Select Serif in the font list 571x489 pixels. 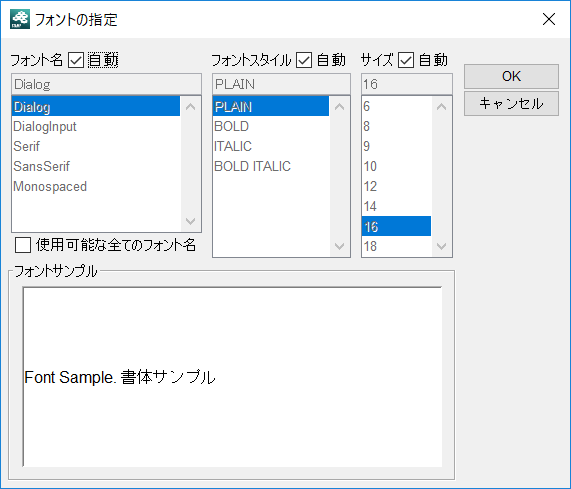click(96, 146)
